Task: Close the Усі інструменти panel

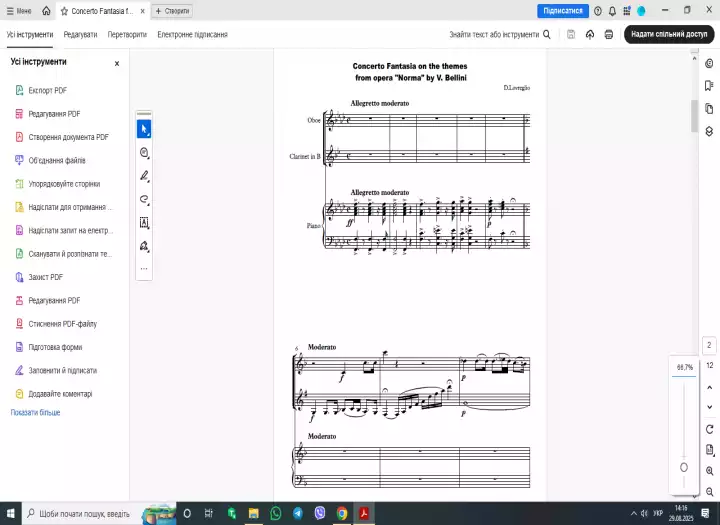Action: click(x=117, y=63)
